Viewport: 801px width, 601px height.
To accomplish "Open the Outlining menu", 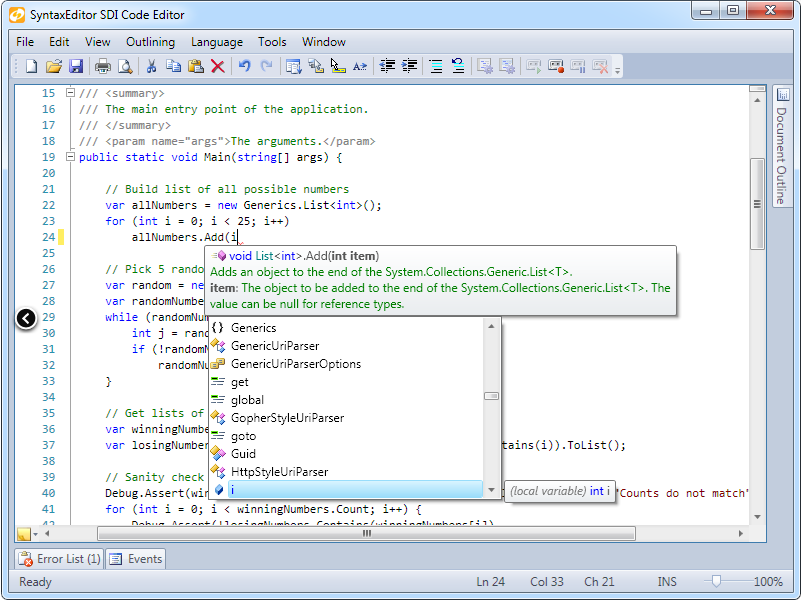I will (150, 42).
